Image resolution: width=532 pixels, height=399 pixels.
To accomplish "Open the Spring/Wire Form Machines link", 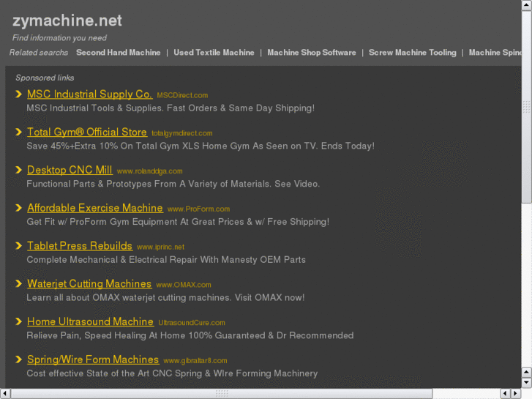I will pyautogui.click(x=93, y=359).
